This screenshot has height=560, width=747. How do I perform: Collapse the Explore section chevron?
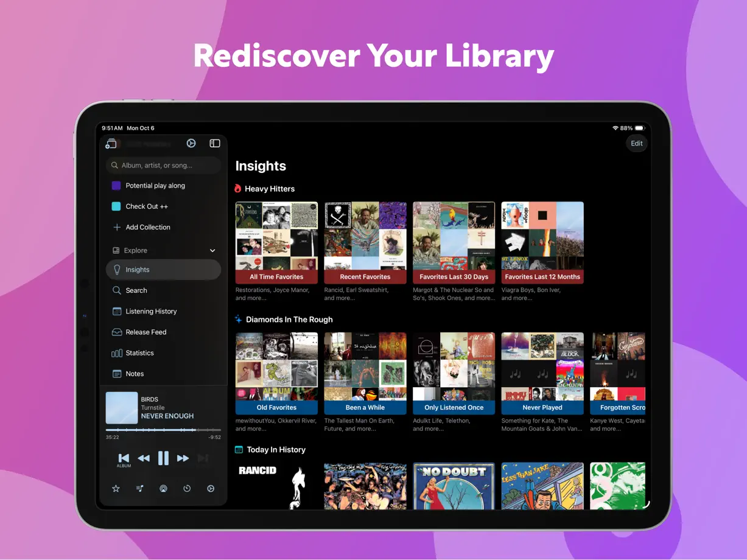(x=212, y=251)
